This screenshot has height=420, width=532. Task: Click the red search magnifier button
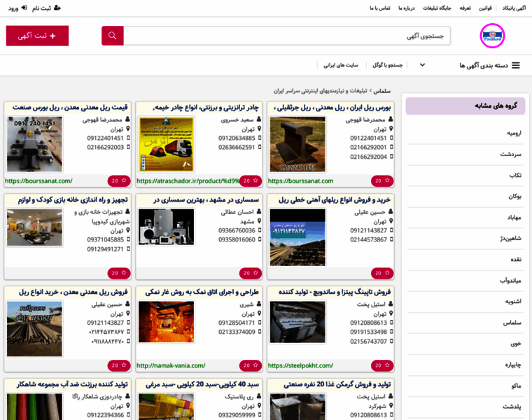point(113,36)
